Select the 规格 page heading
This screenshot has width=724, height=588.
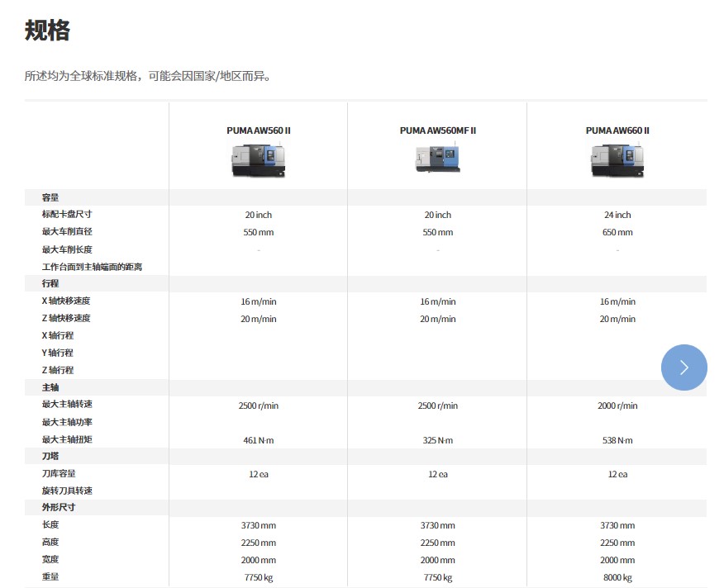pyautogui.click(x=47, y=31)
